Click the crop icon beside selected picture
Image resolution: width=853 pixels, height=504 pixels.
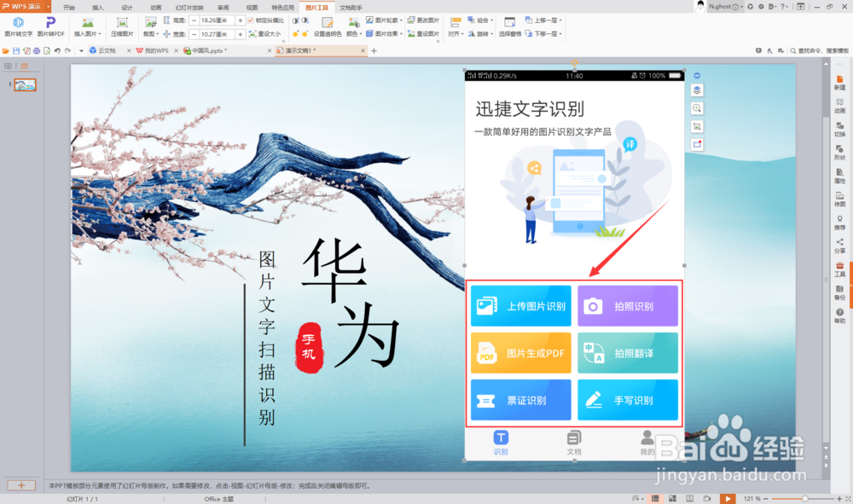point(697,127)
